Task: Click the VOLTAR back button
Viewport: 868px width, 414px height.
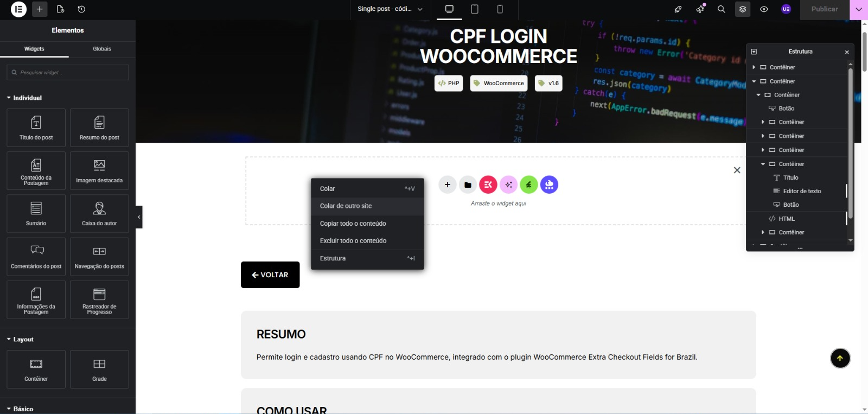Action: (270, 275)
